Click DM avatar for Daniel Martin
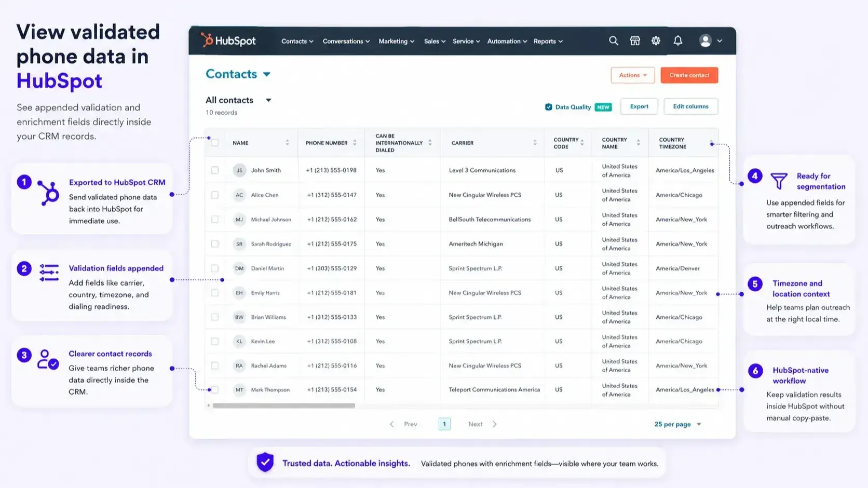 pos(239,268)
